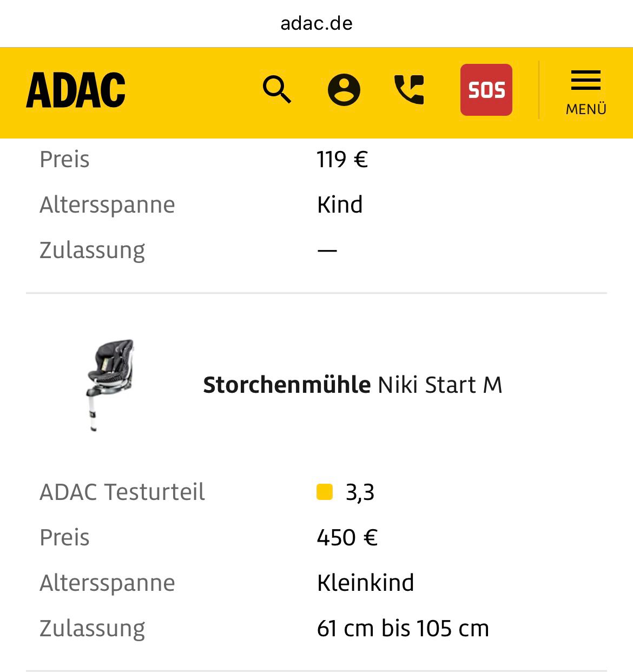This screenshot has height=672, width=633.
Task: Open the user account profile icon
Action: point(344,89)
